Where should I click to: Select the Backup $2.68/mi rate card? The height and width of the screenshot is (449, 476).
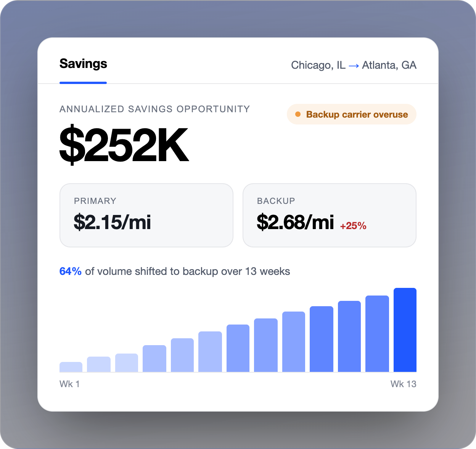click(330, 215)
